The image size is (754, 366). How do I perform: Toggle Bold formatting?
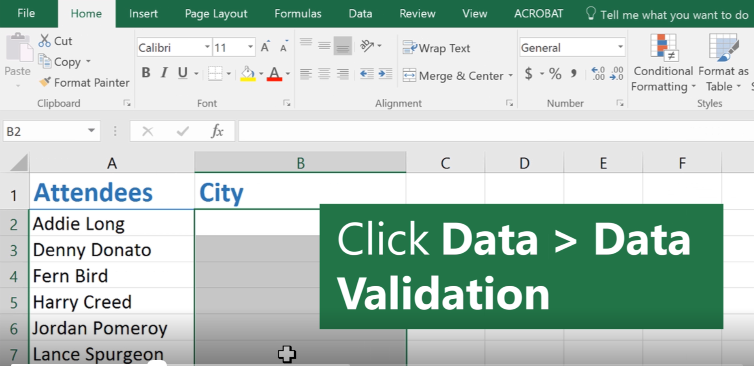pyautogui.click(x=146, y=74)
